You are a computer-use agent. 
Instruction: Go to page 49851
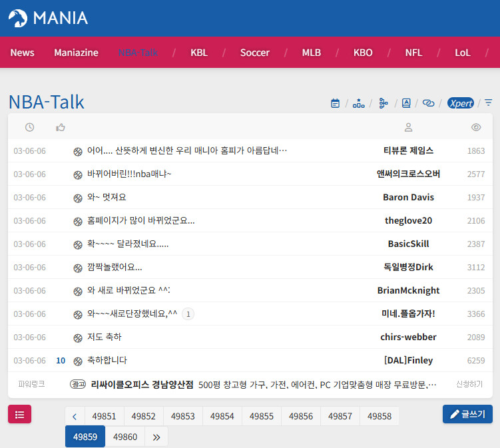click(x=105, y=417)
